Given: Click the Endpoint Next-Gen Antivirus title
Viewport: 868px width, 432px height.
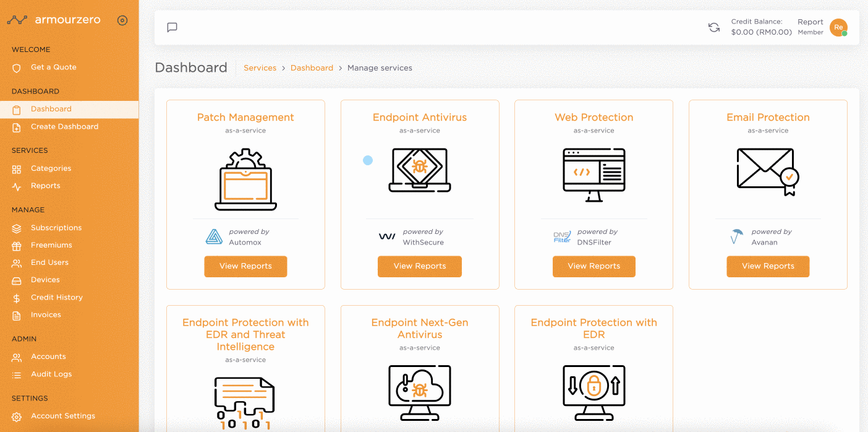Looking at the screenshot, I should (420, 329).
